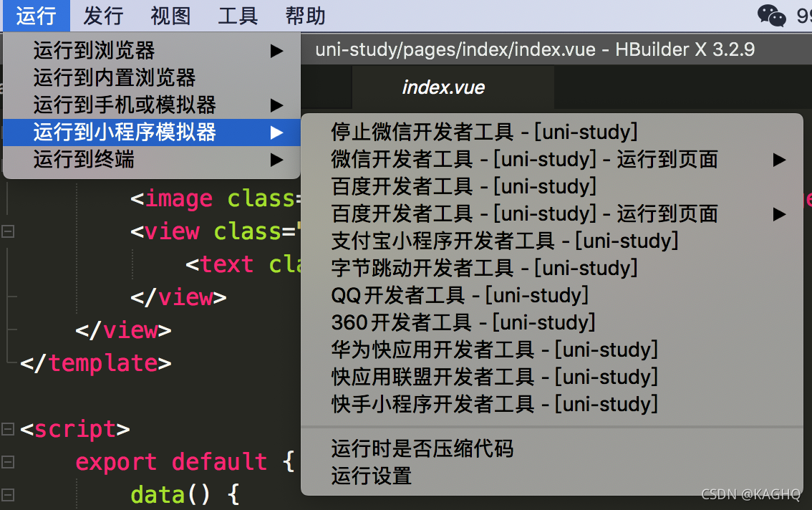
Task: Choose 停止微信开发者工具 - [uni-study]
Action: [552, 133]
